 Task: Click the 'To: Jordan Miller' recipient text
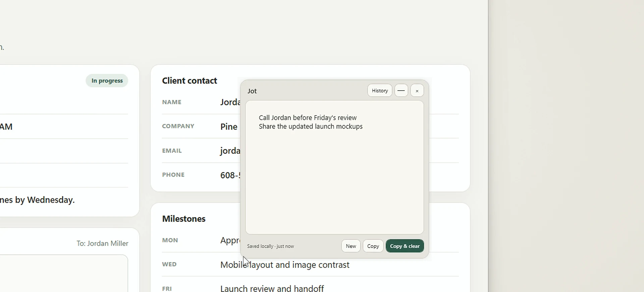coord(102,243)
